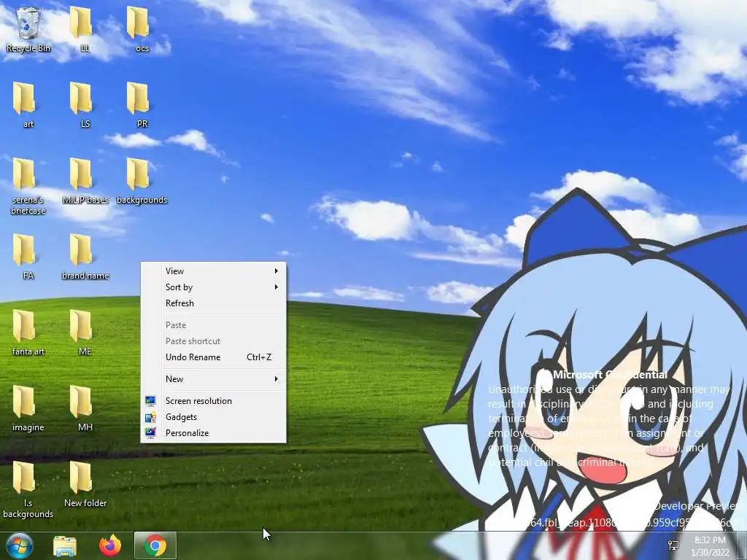The height and width of the screenshot is (560, 747).
Task: Choose Personalize in context menu
Action: click(x=214, y=433)
